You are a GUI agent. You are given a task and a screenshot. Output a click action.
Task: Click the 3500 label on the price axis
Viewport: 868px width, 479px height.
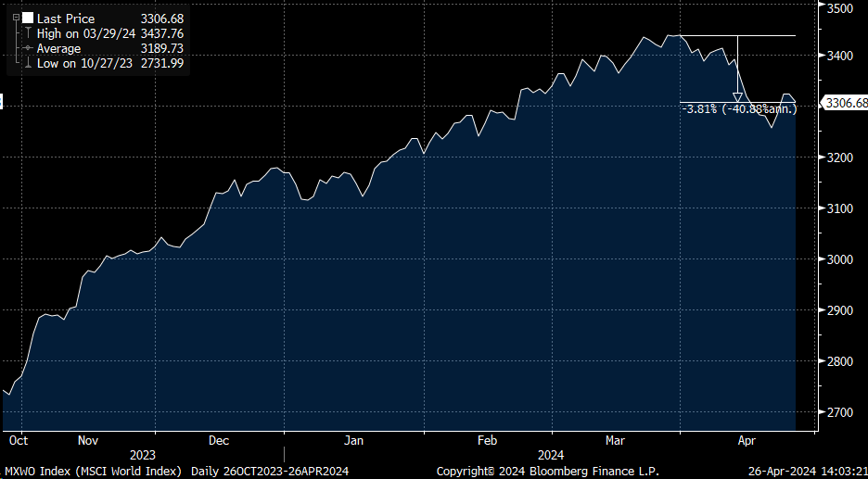pos(838,8)
